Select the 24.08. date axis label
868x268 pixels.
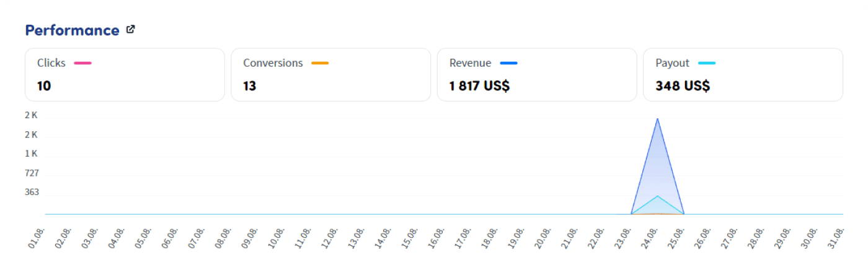pyautogui.click(x=652, y=237)
